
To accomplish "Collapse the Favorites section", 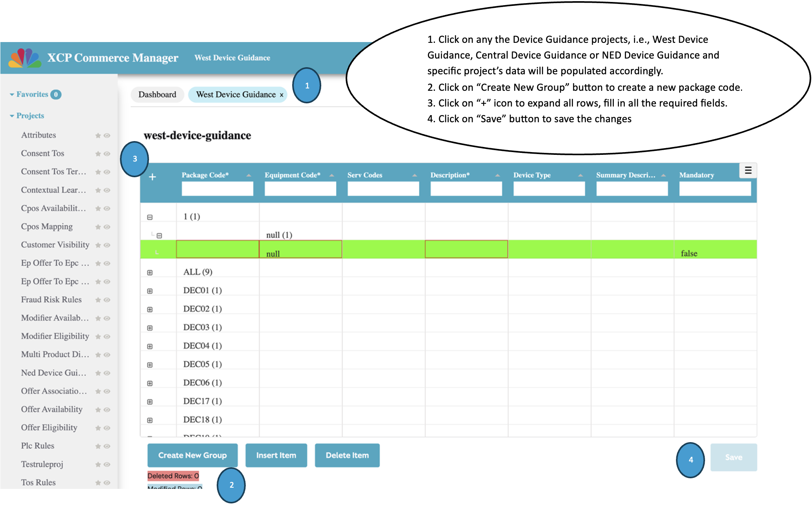I will tap(12, 95).
